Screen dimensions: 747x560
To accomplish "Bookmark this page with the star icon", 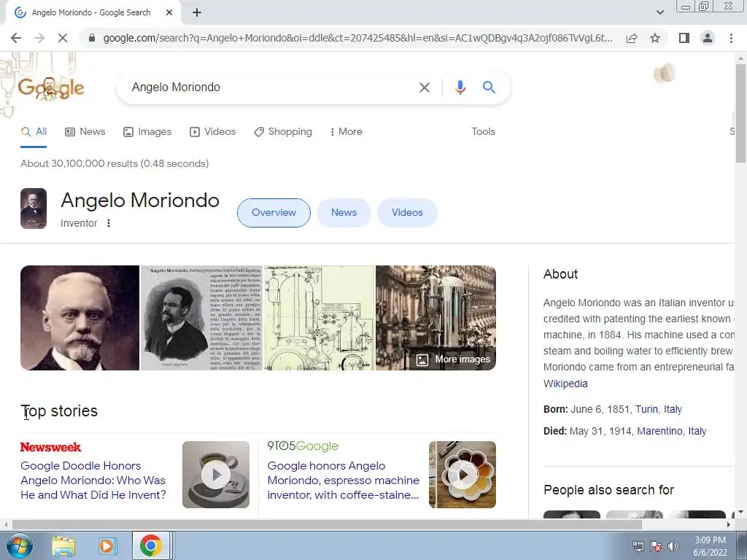I will [x=655, y=38].
